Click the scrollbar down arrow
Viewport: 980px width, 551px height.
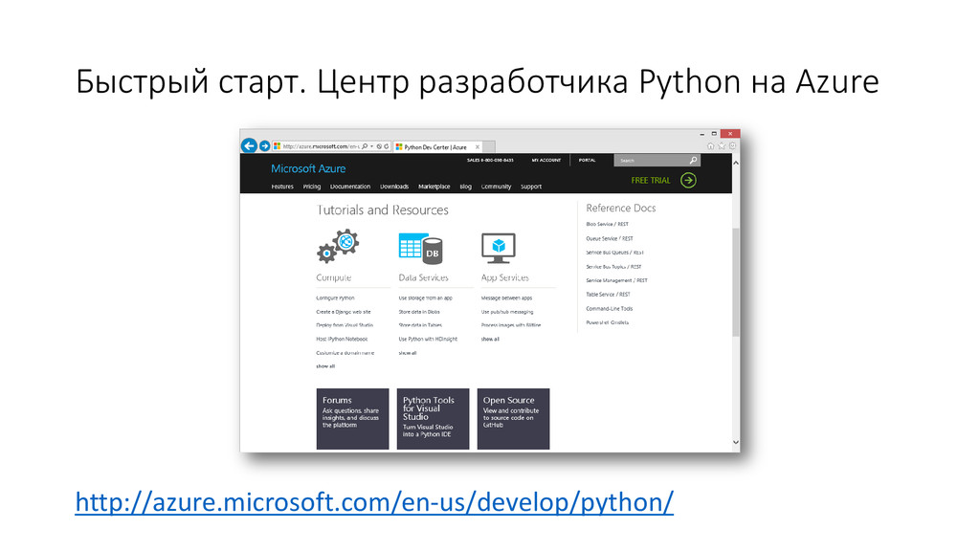click(x=736, y=442)
